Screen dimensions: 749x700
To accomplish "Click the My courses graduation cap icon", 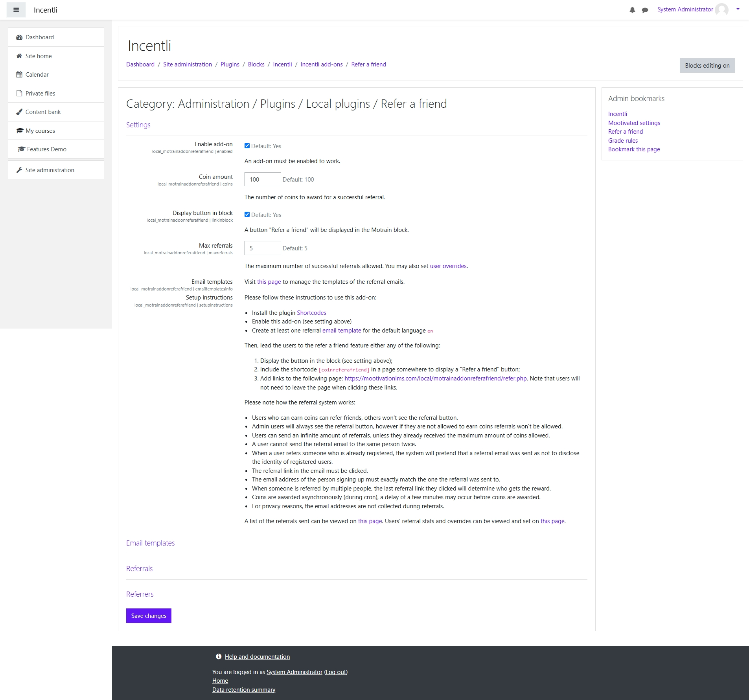I will pyautogui.click(x=20, y=130).
